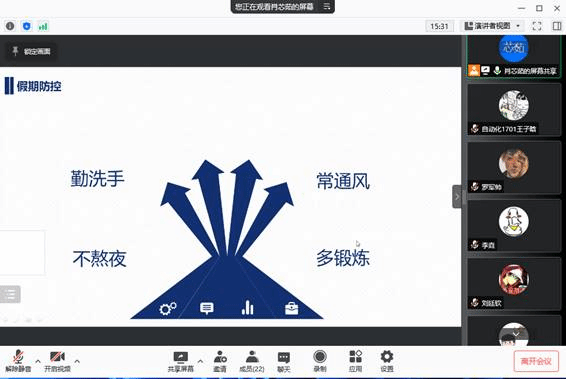Click the leave meeting button

point(536,361)
